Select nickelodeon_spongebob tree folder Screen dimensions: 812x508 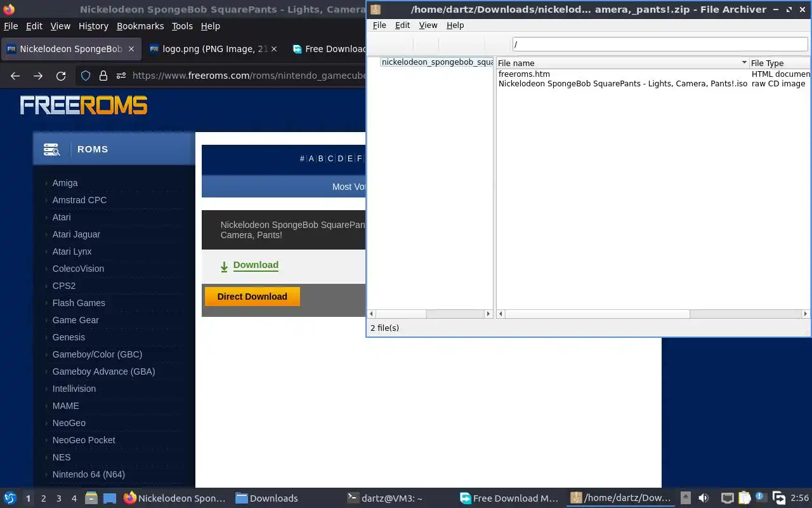(x=437, y=62)
